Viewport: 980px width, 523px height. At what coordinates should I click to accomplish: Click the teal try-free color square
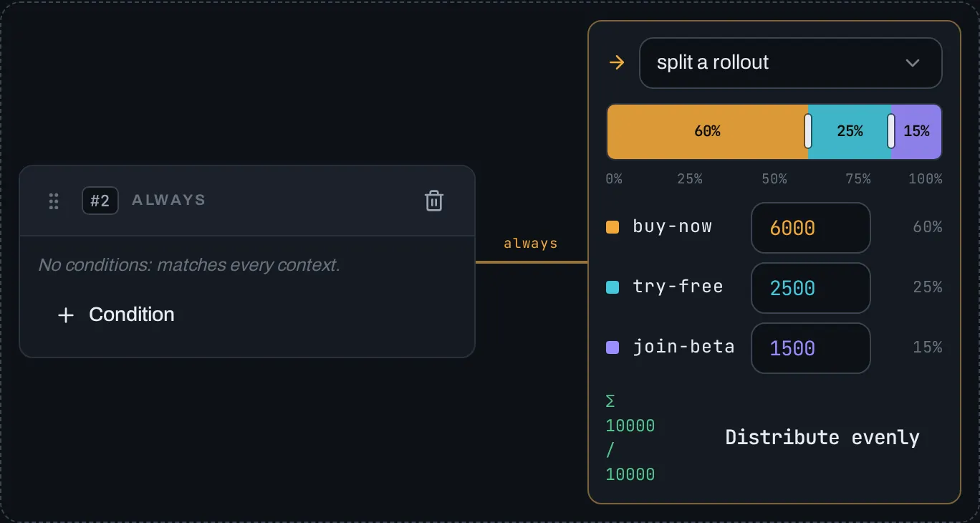(x=612, y=287)
